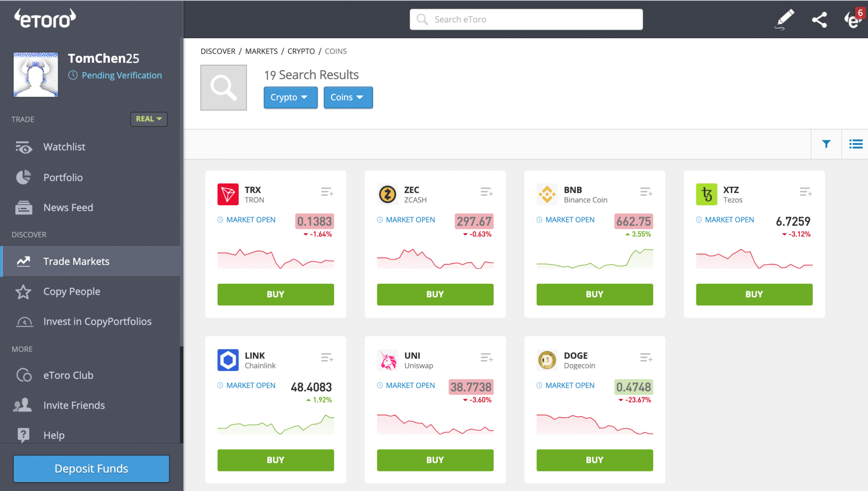Buy ZEC ZCASH
Screen dimensions: 868x491
tap(435, 294)
